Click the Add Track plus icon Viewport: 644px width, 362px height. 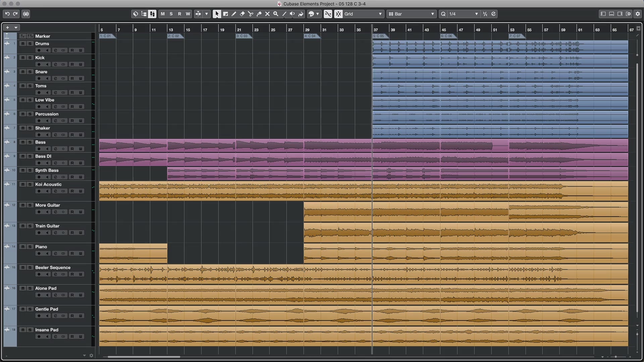click(7, 27)
